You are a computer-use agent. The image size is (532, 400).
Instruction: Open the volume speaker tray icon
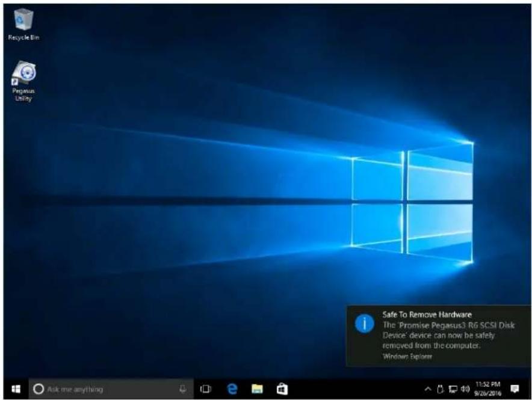466,389
